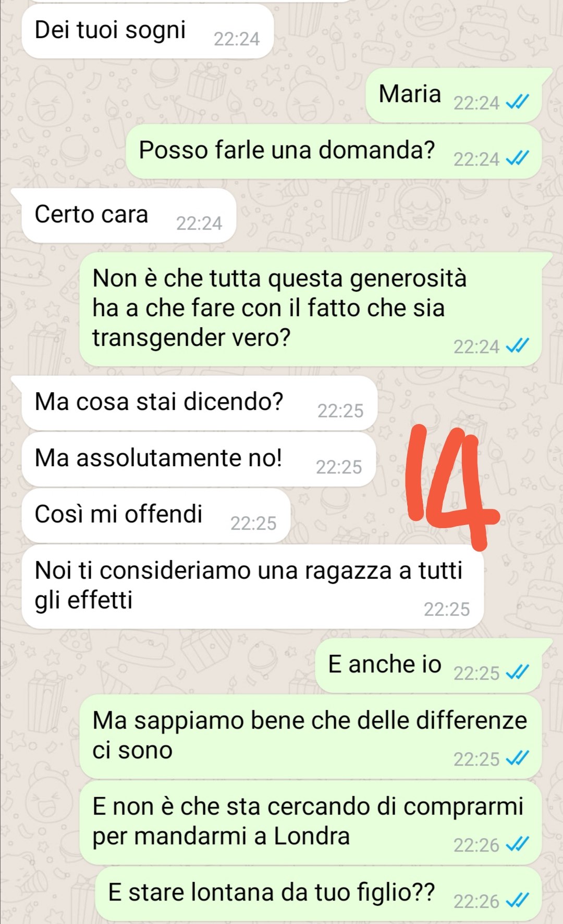
Task: Tap the read ticks on 'E stare lontana' message
Action: (518, 901)
